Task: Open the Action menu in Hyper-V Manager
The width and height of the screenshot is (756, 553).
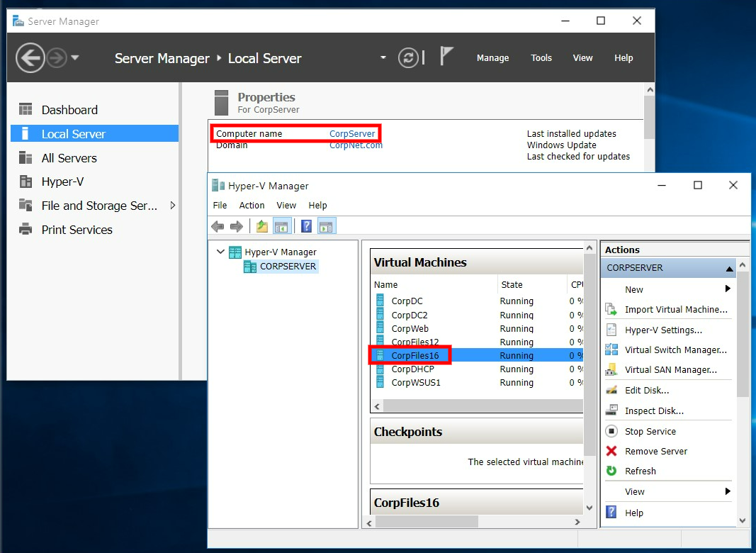Action: click(252, 205)
